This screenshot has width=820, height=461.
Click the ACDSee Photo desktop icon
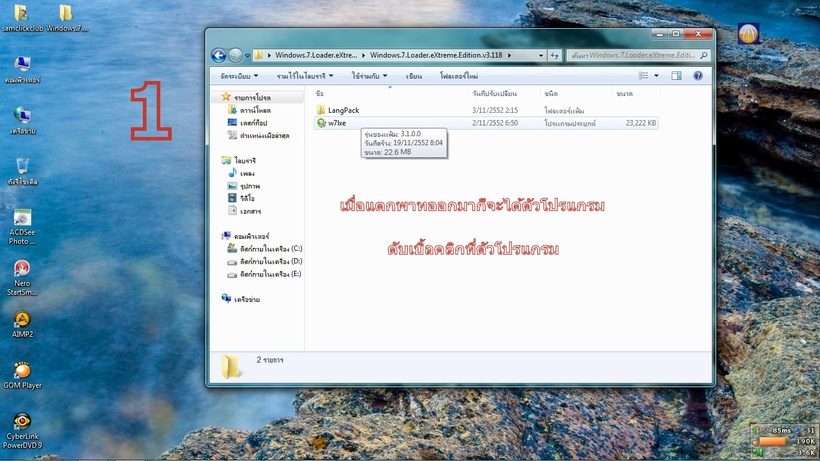22,227
